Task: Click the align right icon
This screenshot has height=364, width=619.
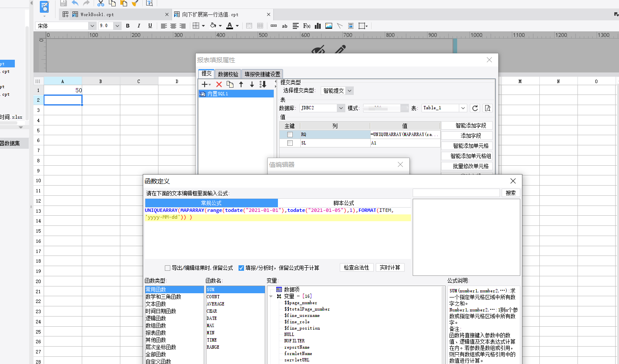Action: (x=183, y=26)
